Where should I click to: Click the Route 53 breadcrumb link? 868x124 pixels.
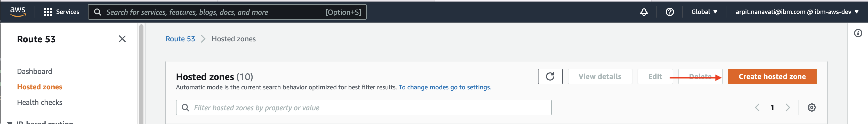pyautogui.click(x=180, y=39)
